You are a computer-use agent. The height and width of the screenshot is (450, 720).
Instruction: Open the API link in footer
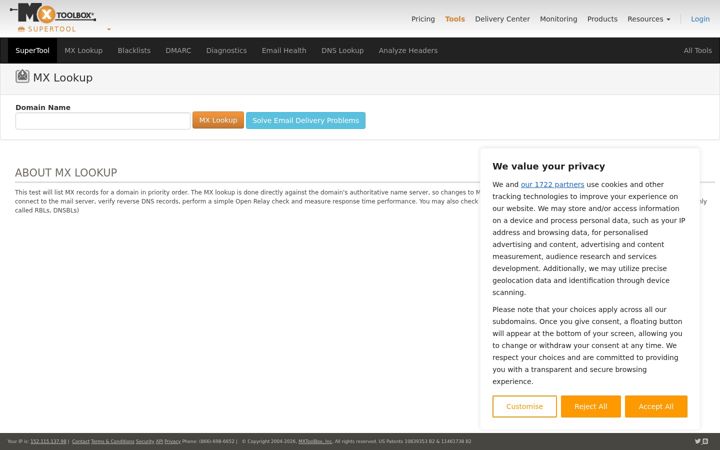pos(159,441)
